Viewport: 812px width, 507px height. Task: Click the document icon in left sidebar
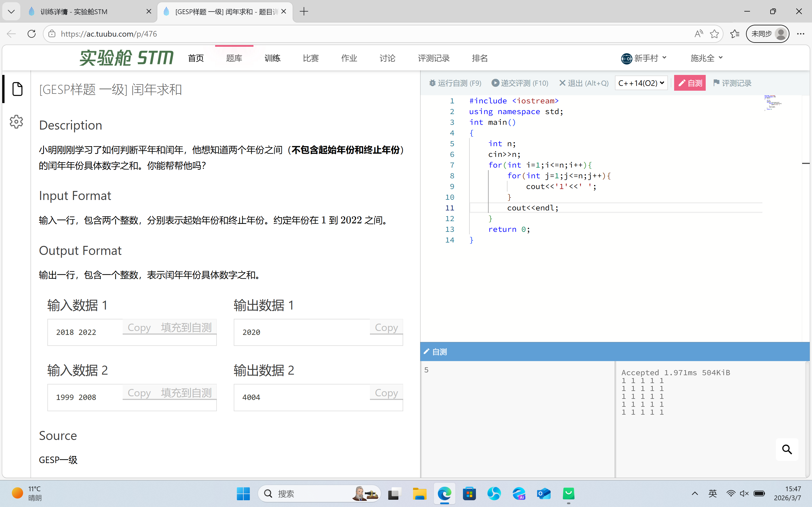[17, 89]
